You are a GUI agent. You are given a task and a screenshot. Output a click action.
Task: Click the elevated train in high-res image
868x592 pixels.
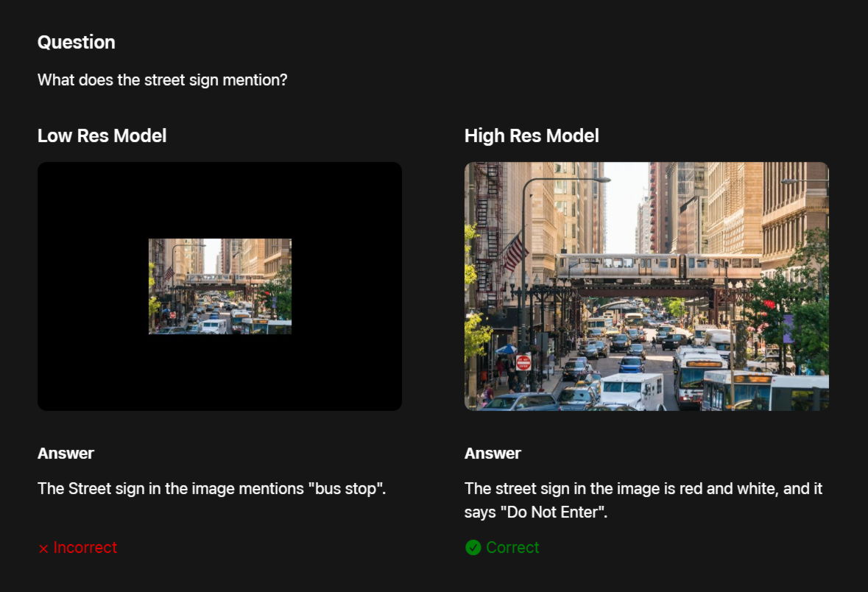point(657,267)
